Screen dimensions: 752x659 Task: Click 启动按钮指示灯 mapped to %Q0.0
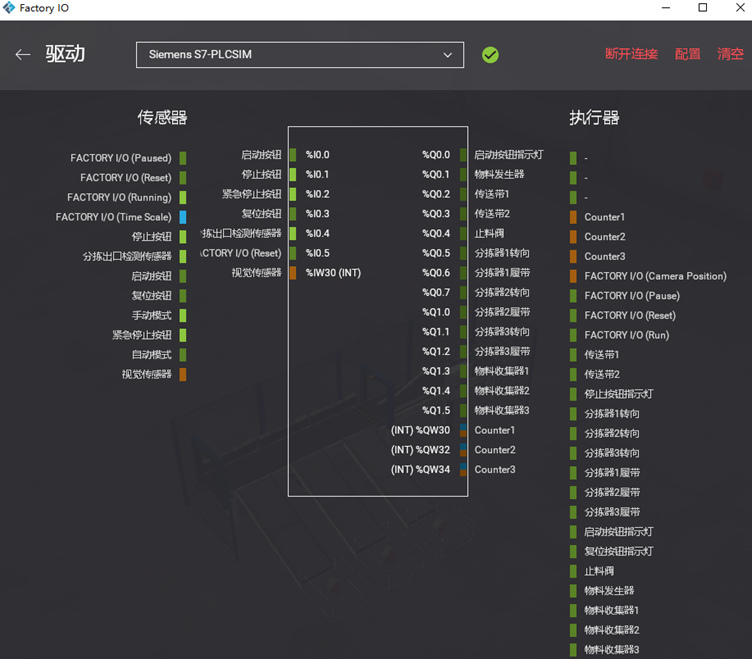click(x=509, y=154)
